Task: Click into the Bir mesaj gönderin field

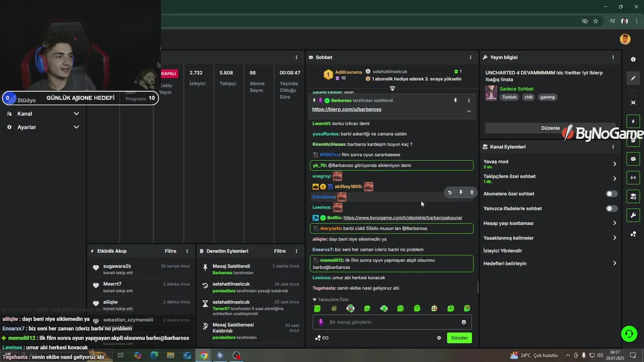Action: pyautogui.click(x=392, y=322)
